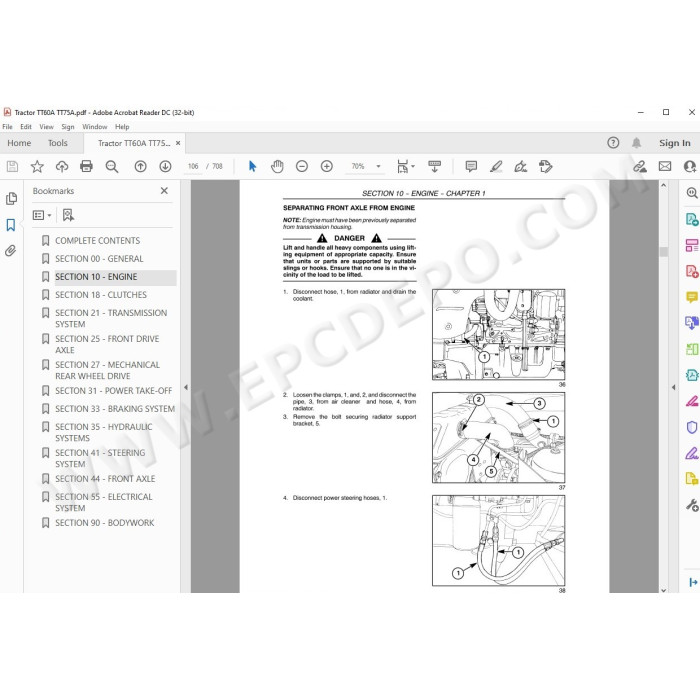Screen dimensions: 700x700
Task: Open the Sign document pen icon
Action: tap(521, 167)
